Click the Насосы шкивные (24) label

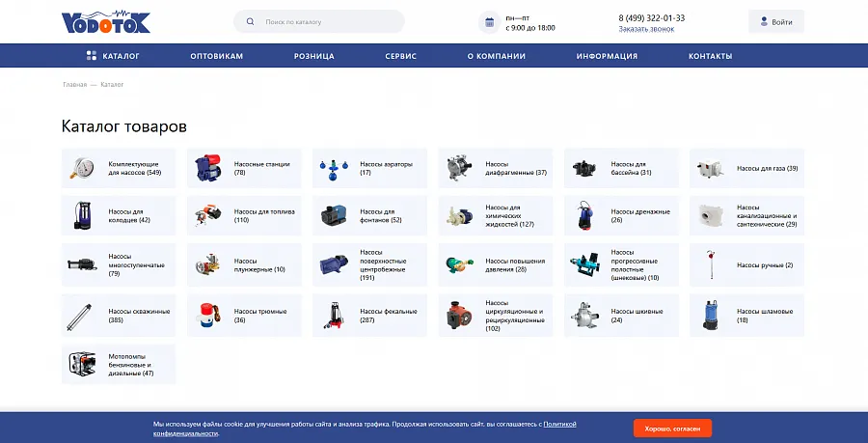click(637, 316)
